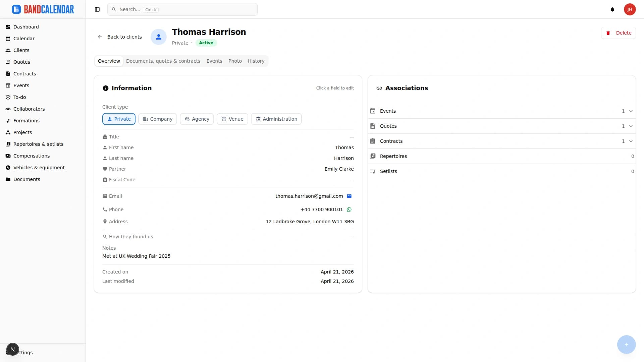The width and height of the screenshot is (644, 362).
Task: Focus the Search field
Action: (x=182, y=9)
